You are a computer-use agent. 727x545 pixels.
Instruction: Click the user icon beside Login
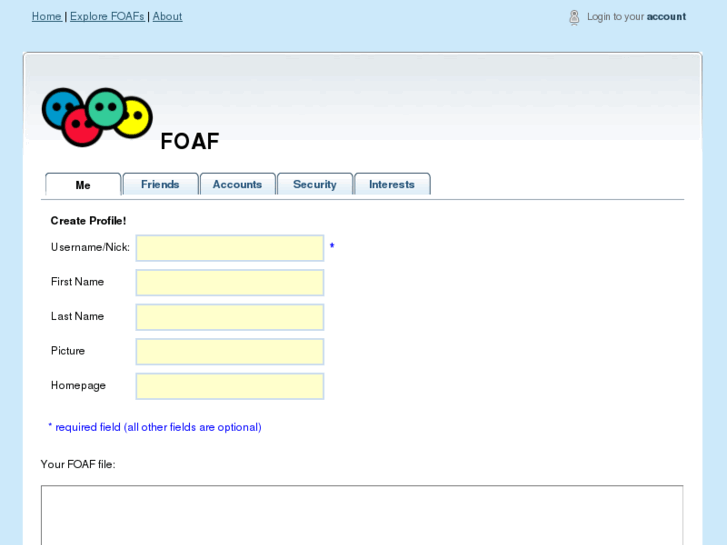click(x=574, y=17)
